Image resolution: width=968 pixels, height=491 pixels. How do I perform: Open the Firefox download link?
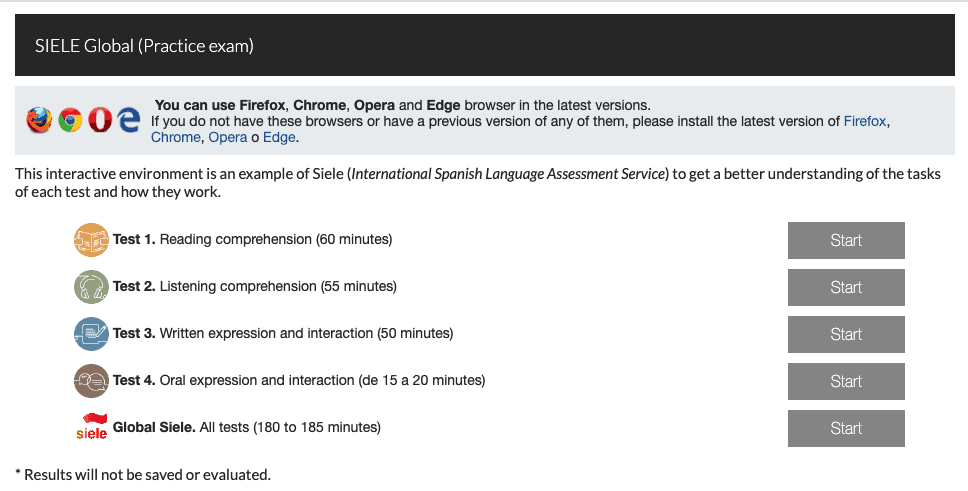(x=864, y=121)
